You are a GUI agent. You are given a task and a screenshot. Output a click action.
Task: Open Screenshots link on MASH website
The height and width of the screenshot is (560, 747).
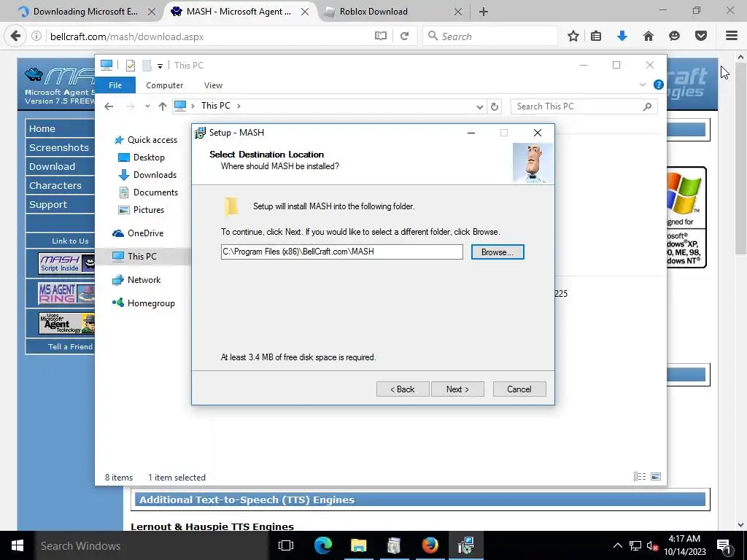tap(58, 147)
